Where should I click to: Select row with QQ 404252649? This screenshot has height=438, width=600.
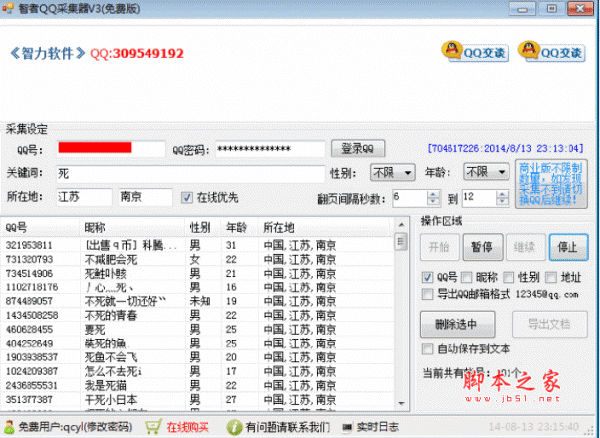[x=197, y=343]
